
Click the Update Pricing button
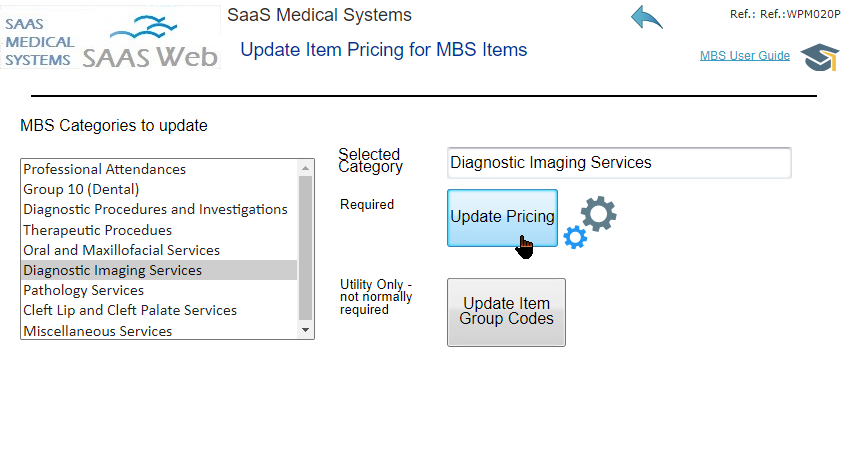pos(502,218)
